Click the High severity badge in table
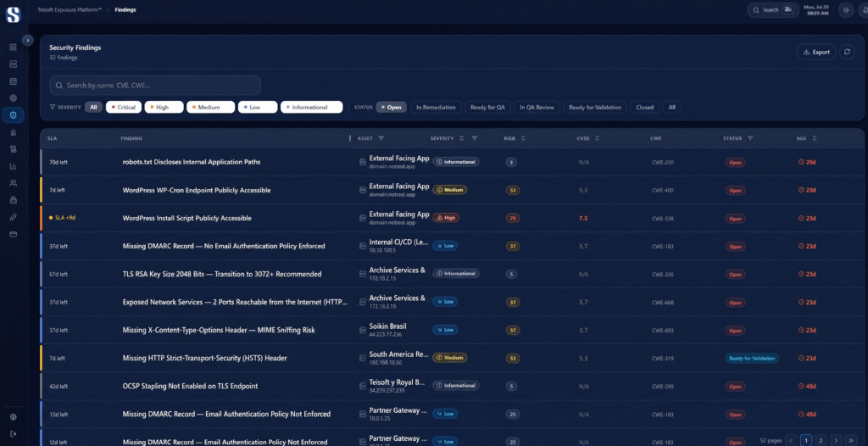 446,218
